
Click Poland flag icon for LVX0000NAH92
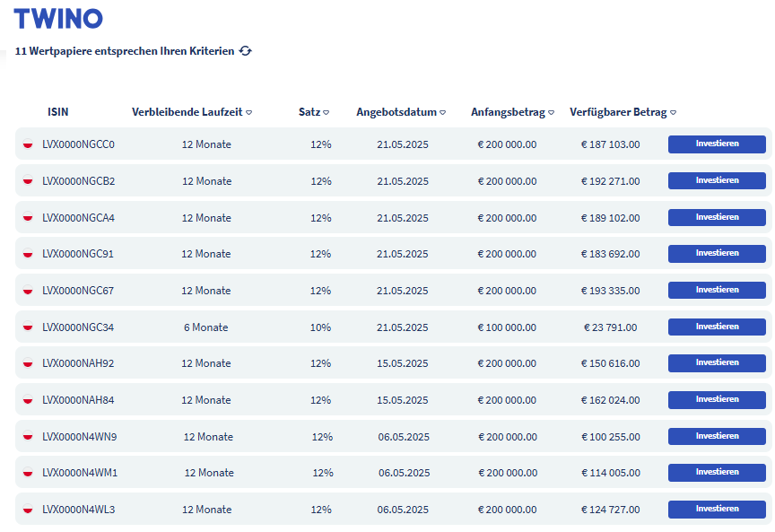[28, 363]
